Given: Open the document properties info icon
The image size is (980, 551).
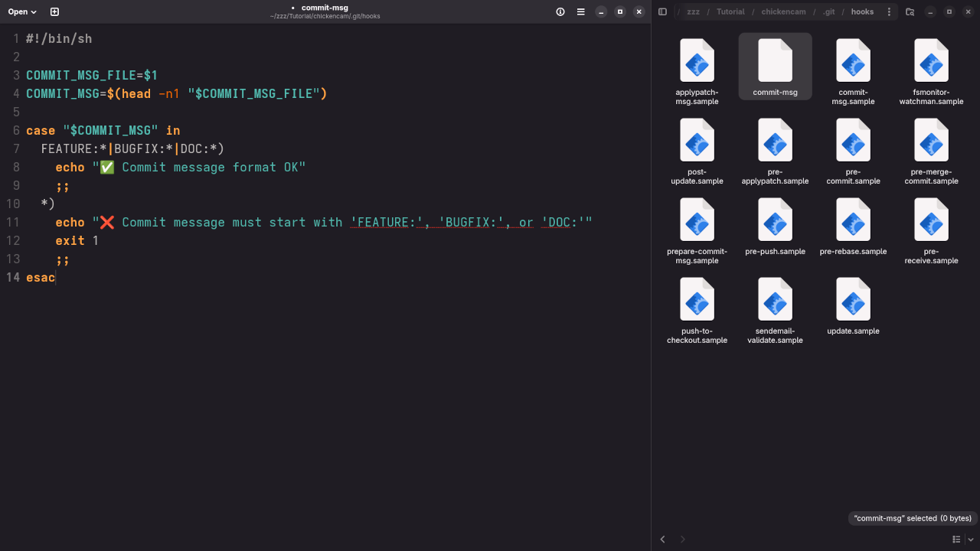Looking at the screenshot, I should click(560, 11).
